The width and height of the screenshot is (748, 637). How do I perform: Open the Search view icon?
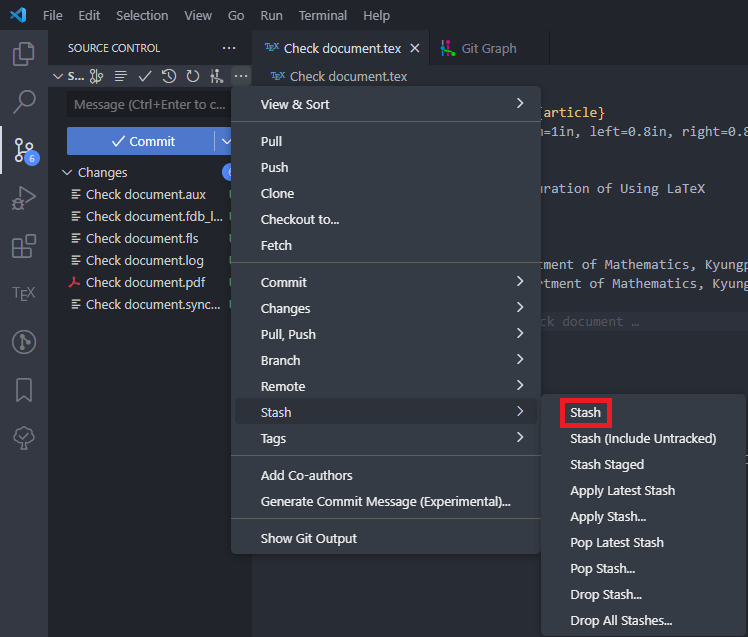click(24, 102)
